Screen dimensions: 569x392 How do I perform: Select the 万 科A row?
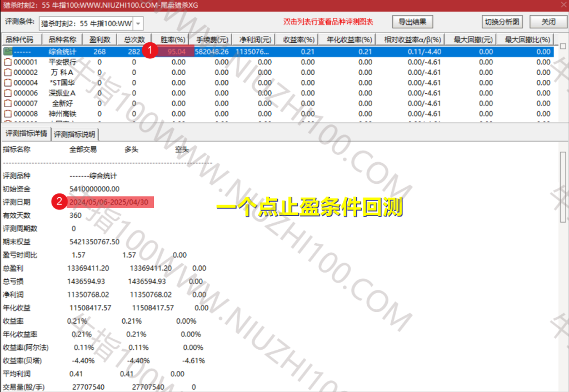(278, 73)
